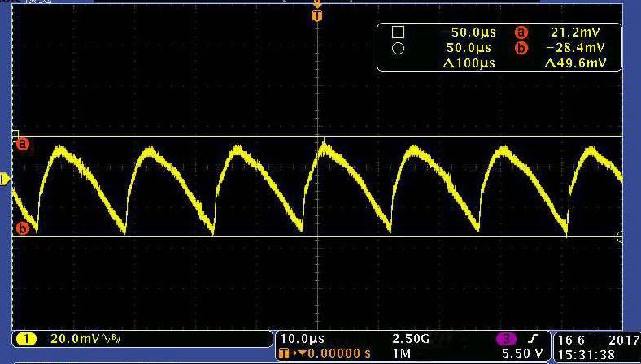Click the purple trigger source 3 badge

click(506, 339)
